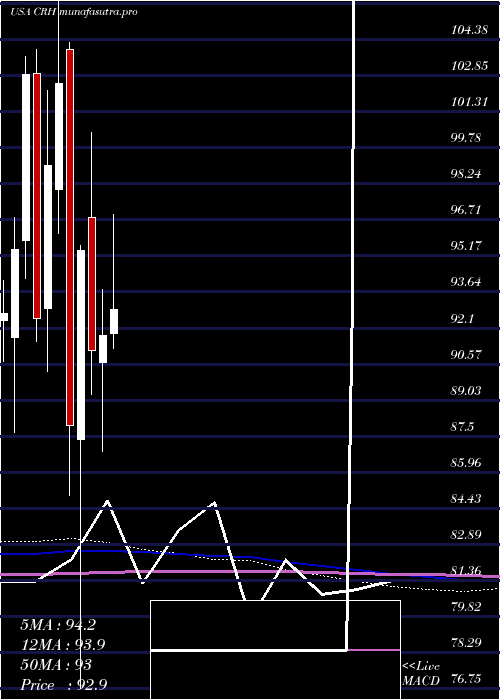500x700 pixels.
Task: Click the 90.57 price axis label
Action: 468,354
